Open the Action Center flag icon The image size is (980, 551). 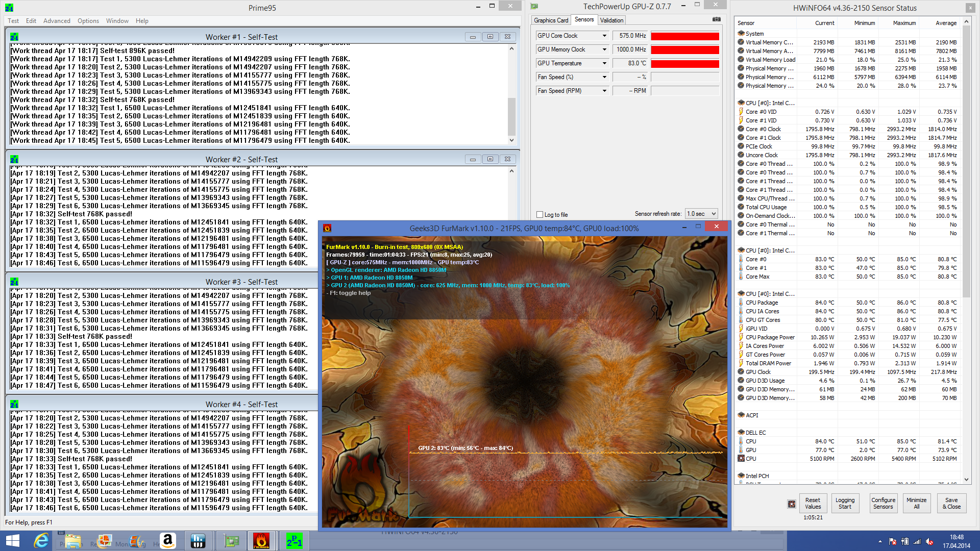893,541
